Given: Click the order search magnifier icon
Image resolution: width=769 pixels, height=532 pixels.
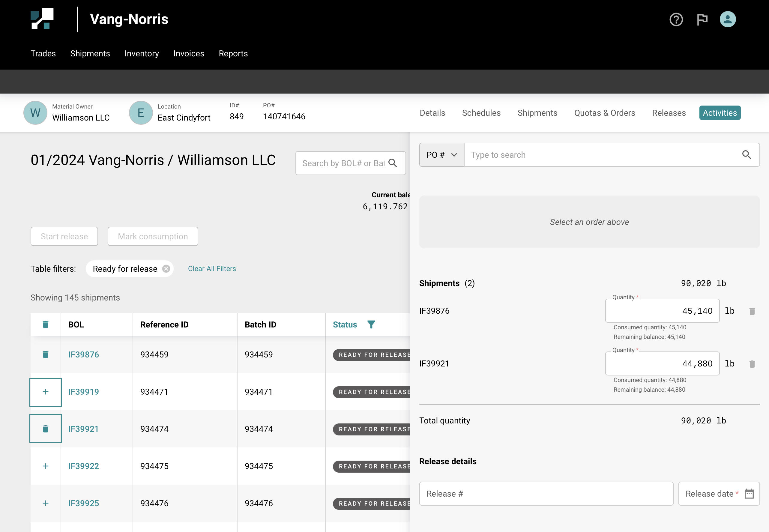Looking at the screenshot, I should click(746, 155).
